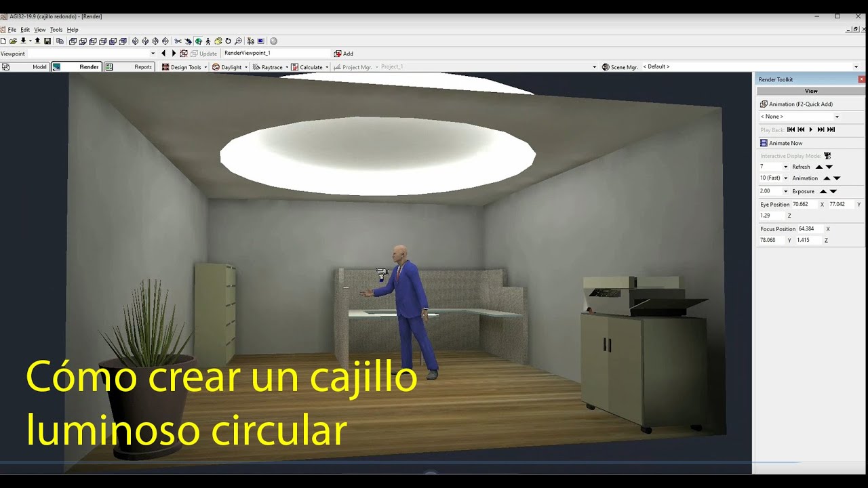Image resolution: width=868 pixels, height=488 pixels.
Task: Jump to last frame in Play Back
Action: [831, 129]
